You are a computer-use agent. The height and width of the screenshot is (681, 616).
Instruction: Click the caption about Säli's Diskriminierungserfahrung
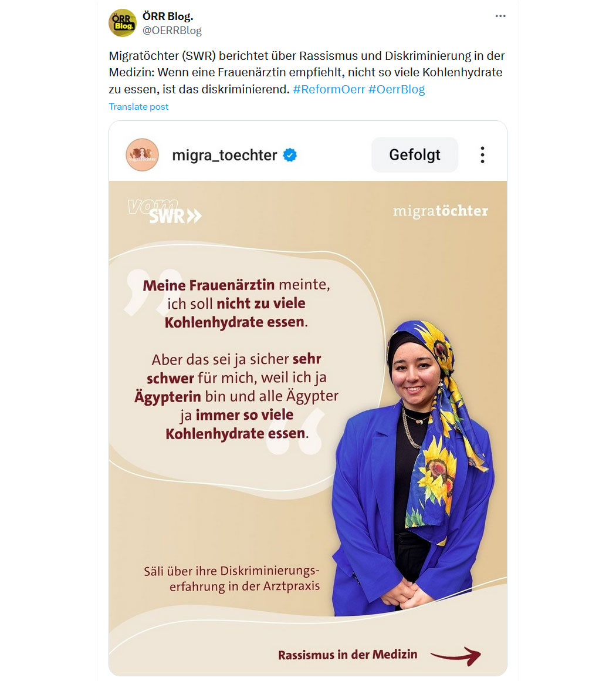click(232, 578)
